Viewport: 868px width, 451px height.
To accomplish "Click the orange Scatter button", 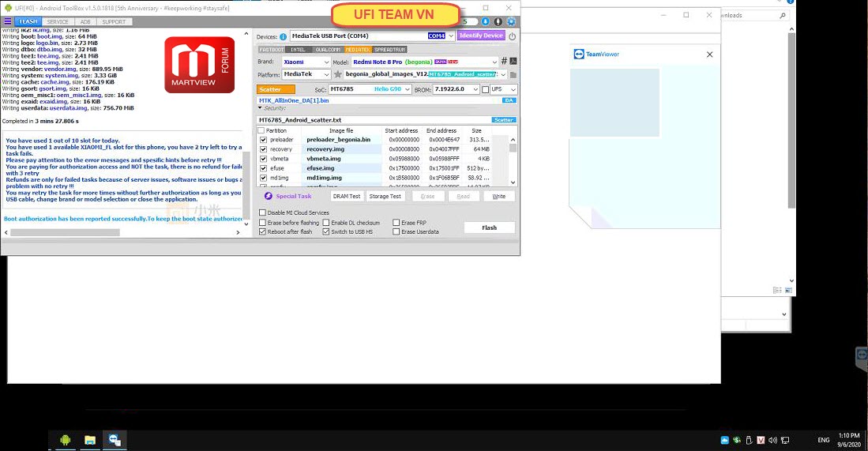I will tap(276, 89).
